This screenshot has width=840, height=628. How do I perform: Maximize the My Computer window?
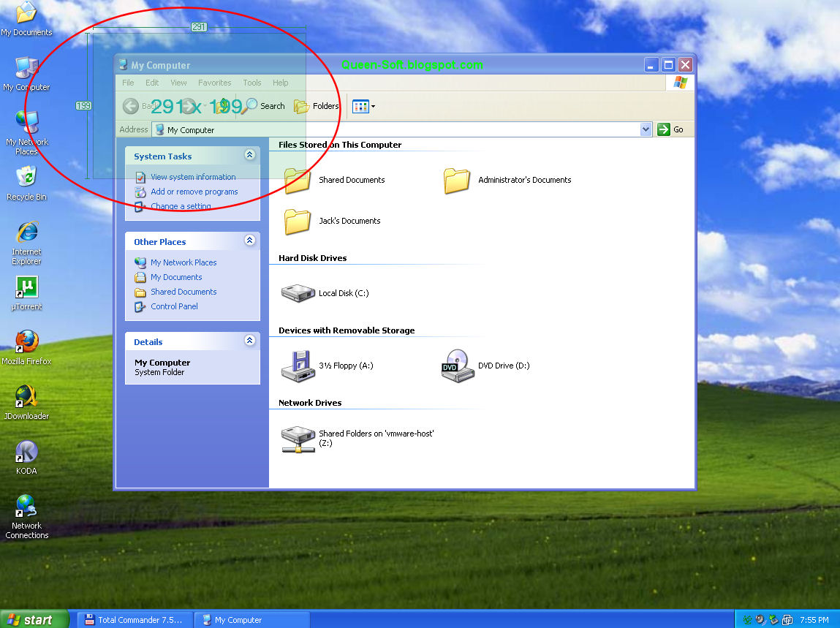coord(668,65)
